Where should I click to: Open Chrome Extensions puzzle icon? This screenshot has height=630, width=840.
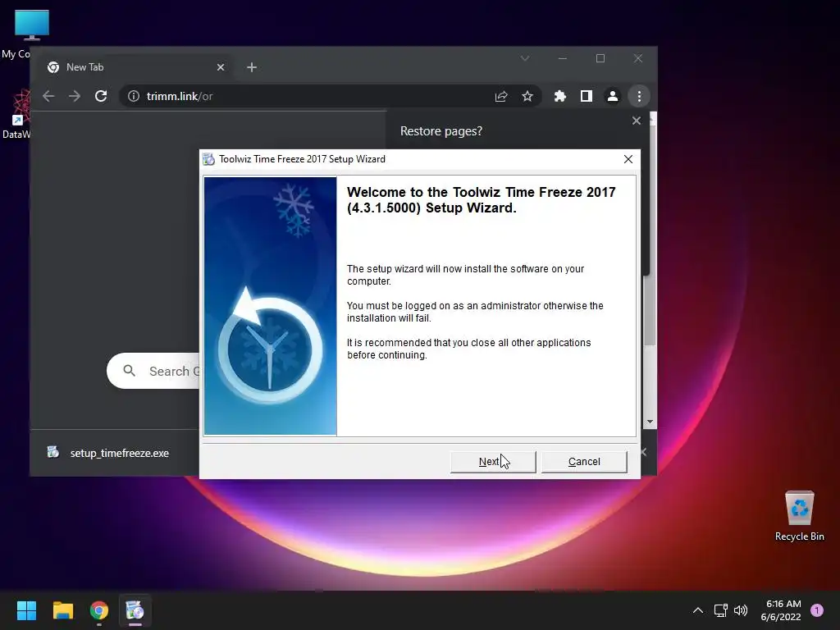[x=559, y=96]
